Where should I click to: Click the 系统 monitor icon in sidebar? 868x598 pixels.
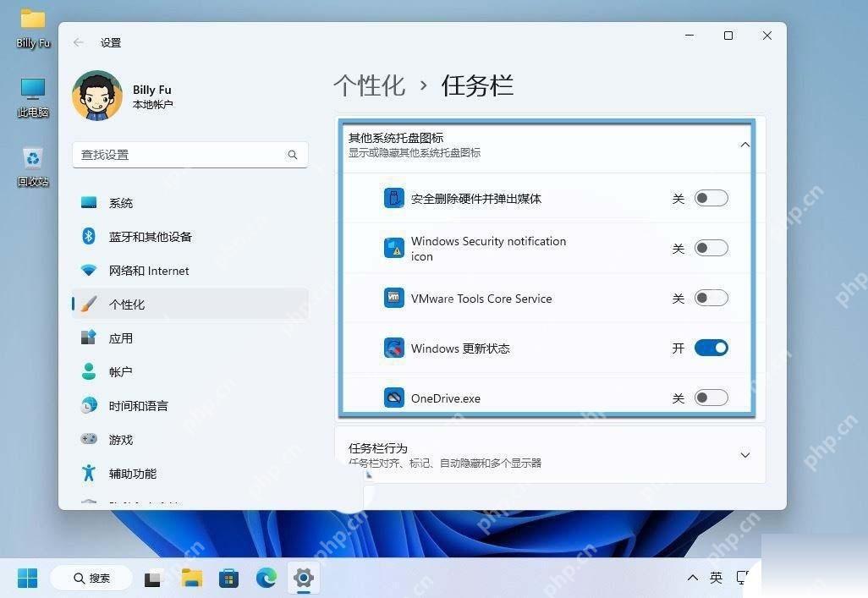(x=89, y=203)
